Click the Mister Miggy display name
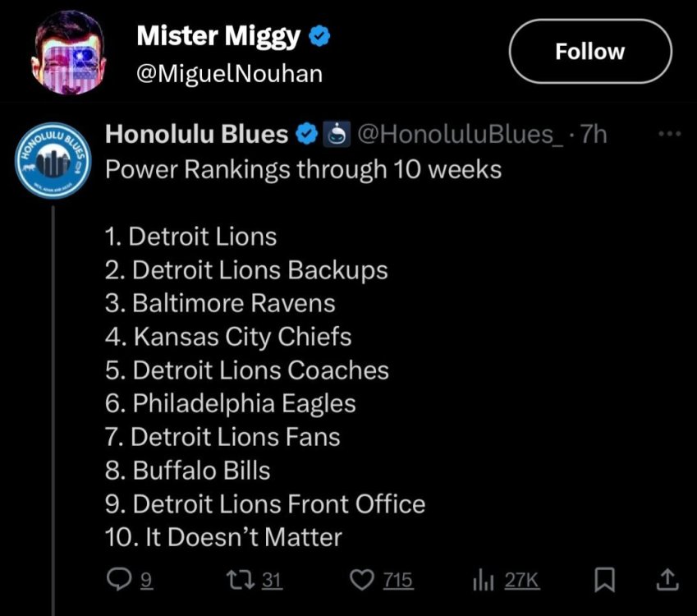The height and width of the screenshot is (616, 697). 218,36
